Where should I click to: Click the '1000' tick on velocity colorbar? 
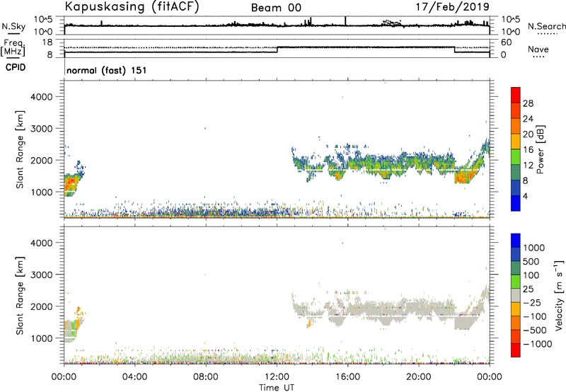pos(534,248)
